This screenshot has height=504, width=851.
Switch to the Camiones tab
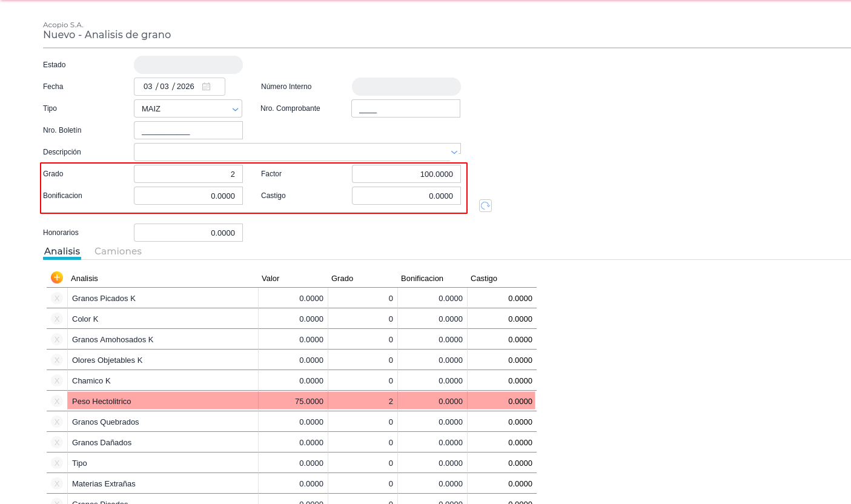tap(118, 251)
